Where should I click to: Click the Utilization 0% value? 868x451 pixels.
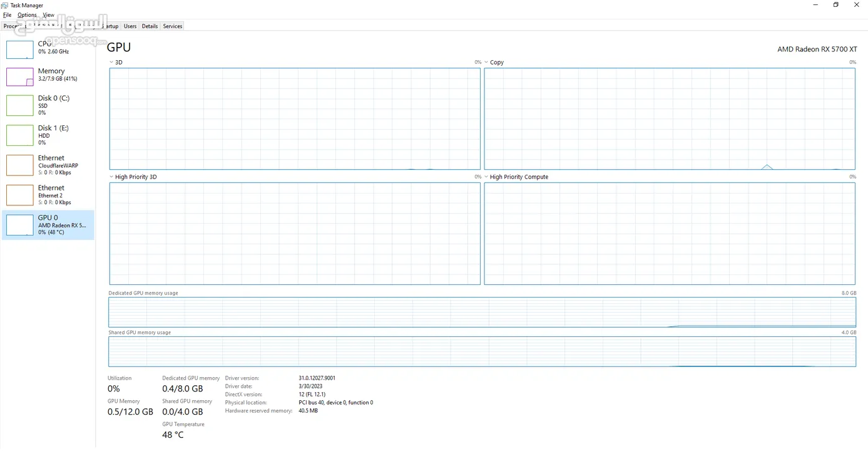113,389
